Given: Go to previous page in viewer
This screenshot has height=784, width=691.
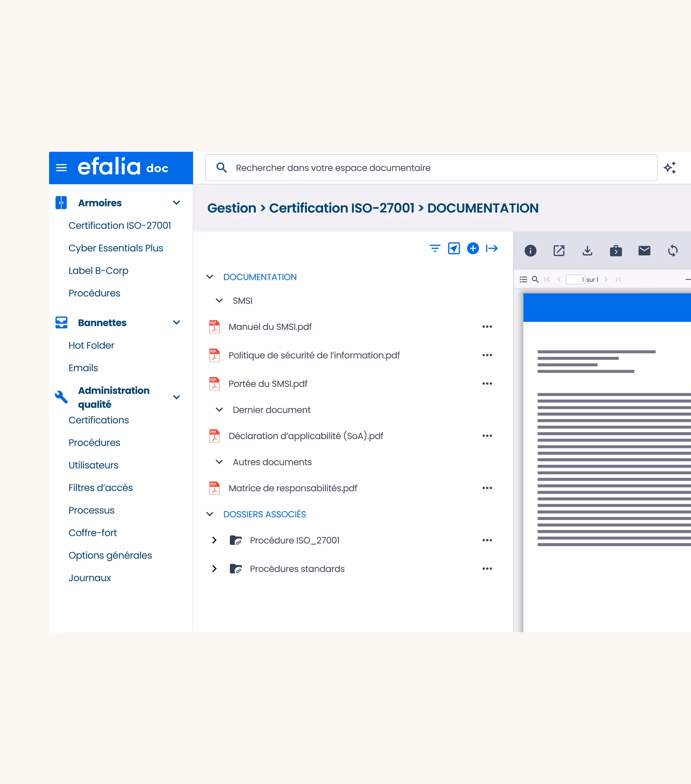Looking at the screenshot, I should (559, 279).
